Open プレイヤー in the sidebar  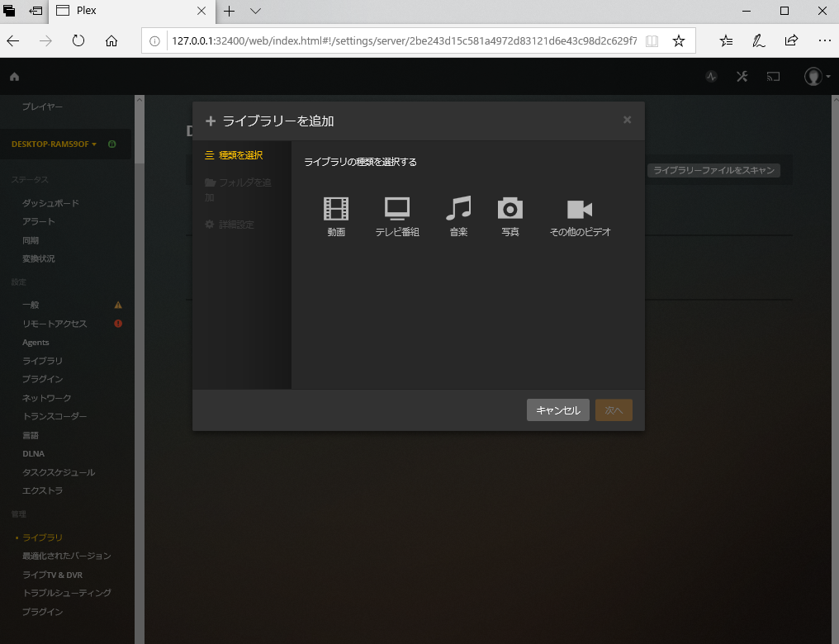point(42,107)
